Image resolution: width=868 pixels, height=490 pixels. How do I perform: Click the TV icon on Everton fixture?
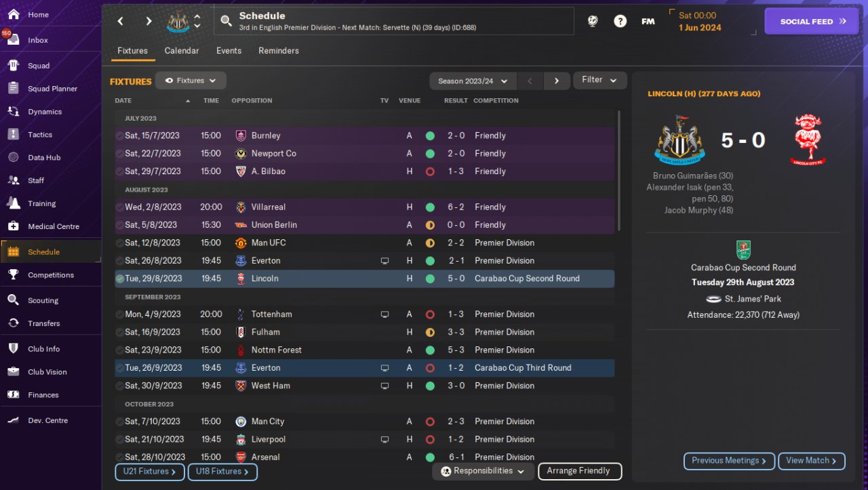tap(384, 261)
